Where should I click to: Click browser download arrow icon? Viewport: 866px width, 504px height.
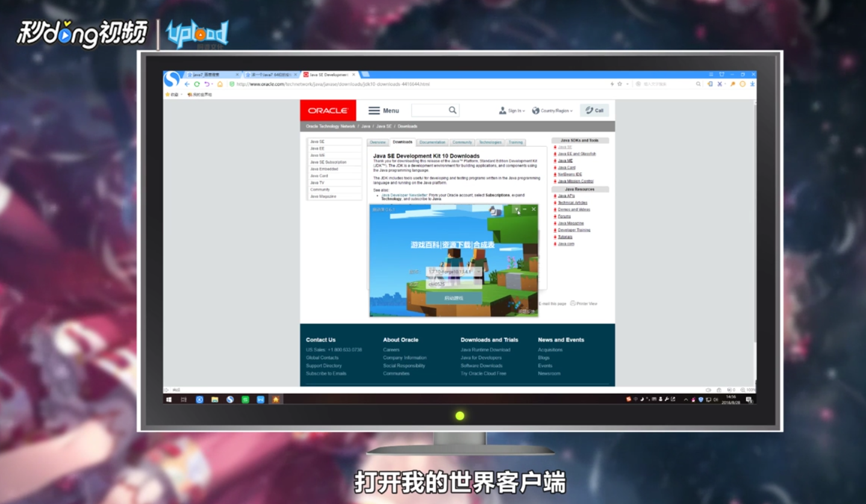click(x=752, y=84)
